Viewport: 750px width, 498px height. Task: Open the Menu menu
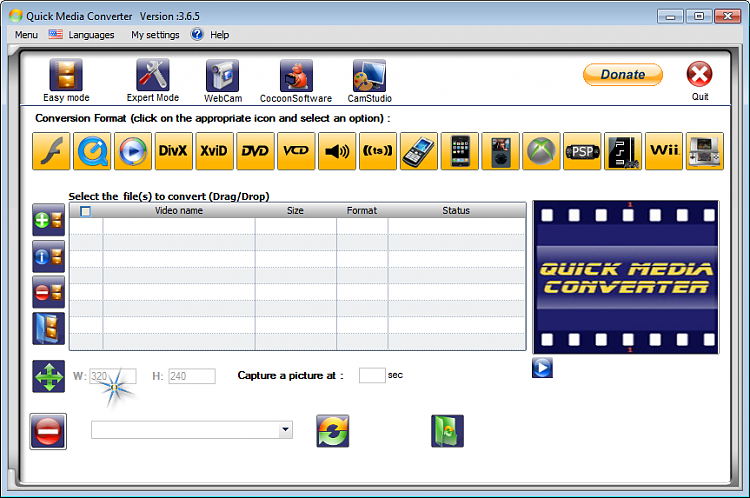click(x=26, y=35)
